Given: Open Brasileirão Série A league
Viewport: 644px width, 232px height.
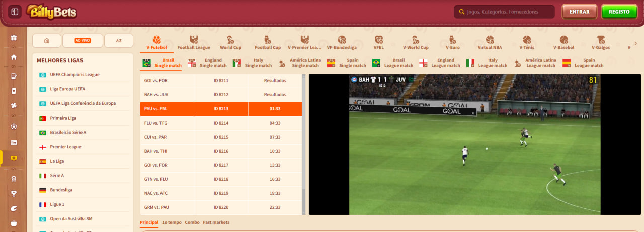Looking at the screenshot, I should click(83, 133).
